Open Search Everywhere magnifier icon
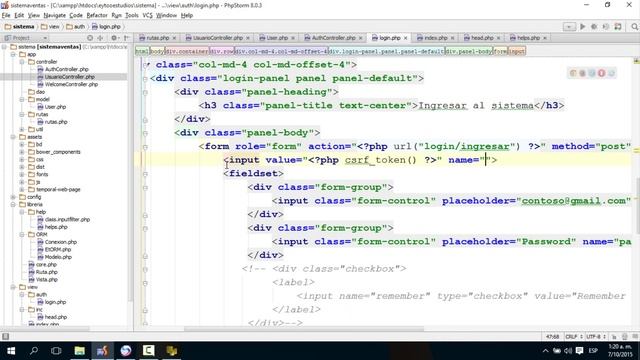 [x=634, y=27]
